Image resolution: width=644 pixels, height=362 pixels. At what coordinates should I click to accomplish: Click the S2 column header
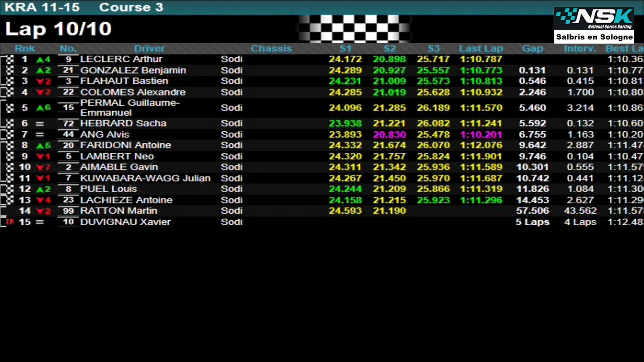tap(389, 49)
